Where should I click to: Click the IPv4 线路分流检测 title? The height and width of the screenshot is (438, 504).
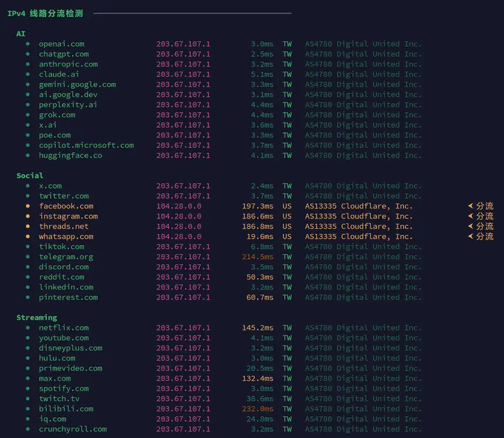point(45,13)
